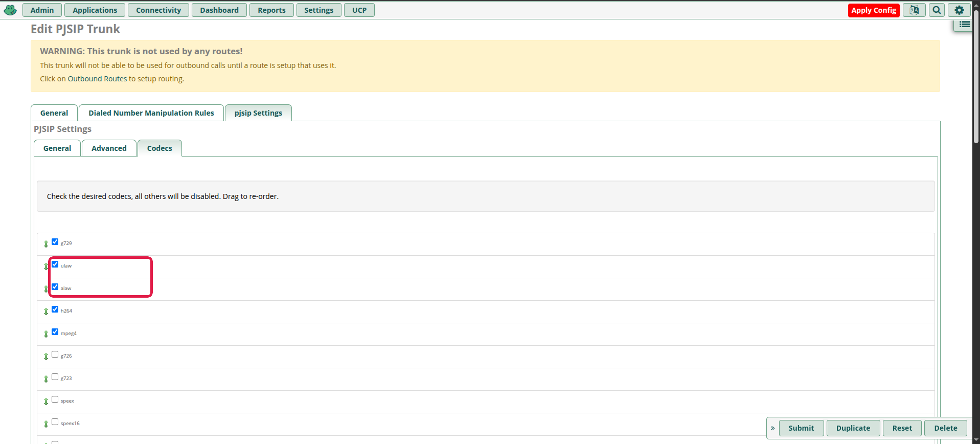Click the reorder arrow for h264 codec
The image size is (980, 444).
[x=46, y=312]
